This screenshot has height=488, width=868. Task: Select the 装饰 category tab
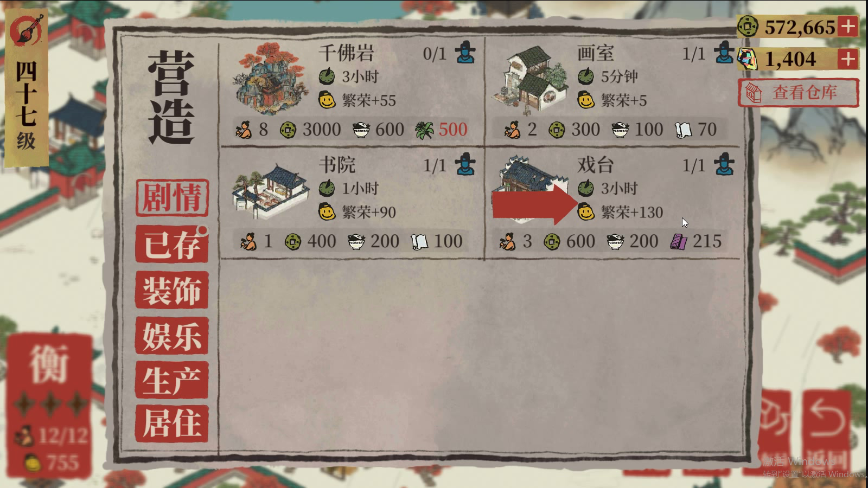tap(172, 290)
